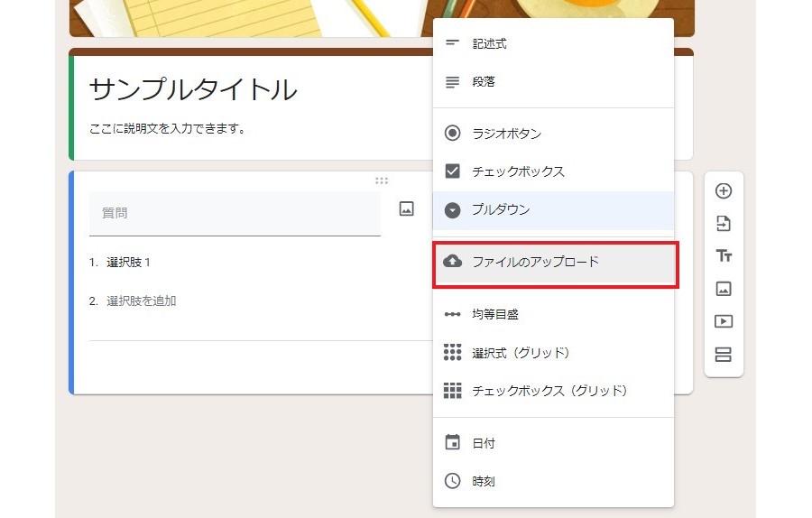
Task: Click the add video icon
Action: [x=723, y=321]
